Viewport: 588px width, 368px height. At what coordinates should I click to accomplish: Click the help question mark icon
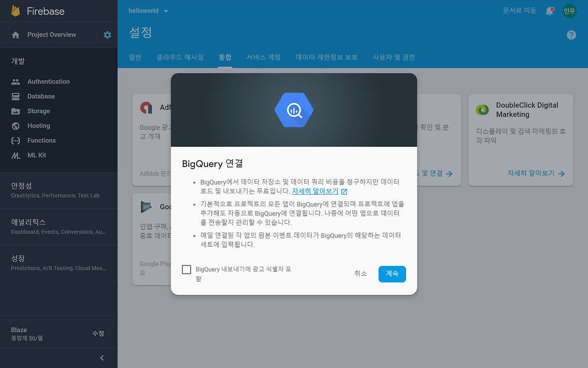pos(571,34)
